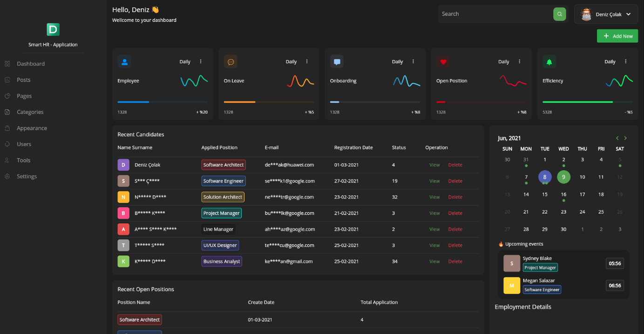Select June 9 on the calendar
This screenshot has width=644, height=334.
tap(563, 177)
